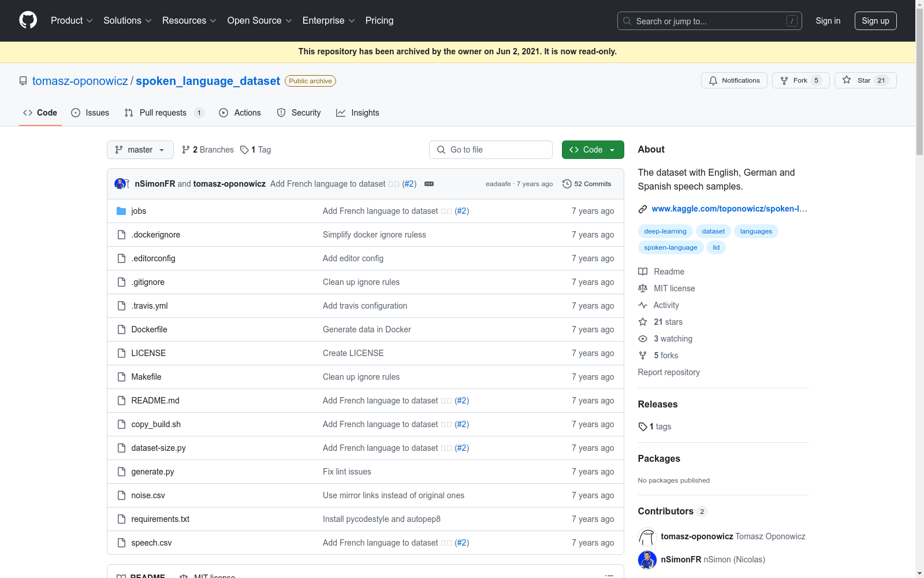Select the Code tab
Screen dimensions: 924x578
(40, 113)
